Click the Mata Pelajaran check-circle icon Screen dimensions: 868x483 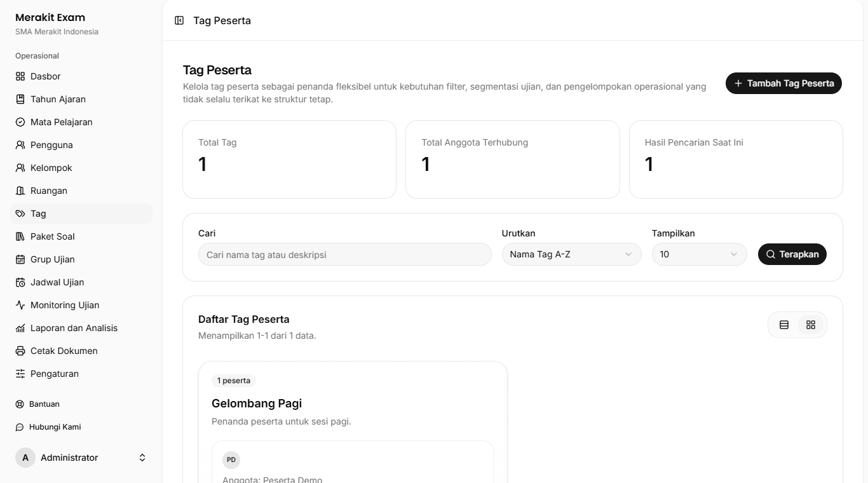(20, 122)
